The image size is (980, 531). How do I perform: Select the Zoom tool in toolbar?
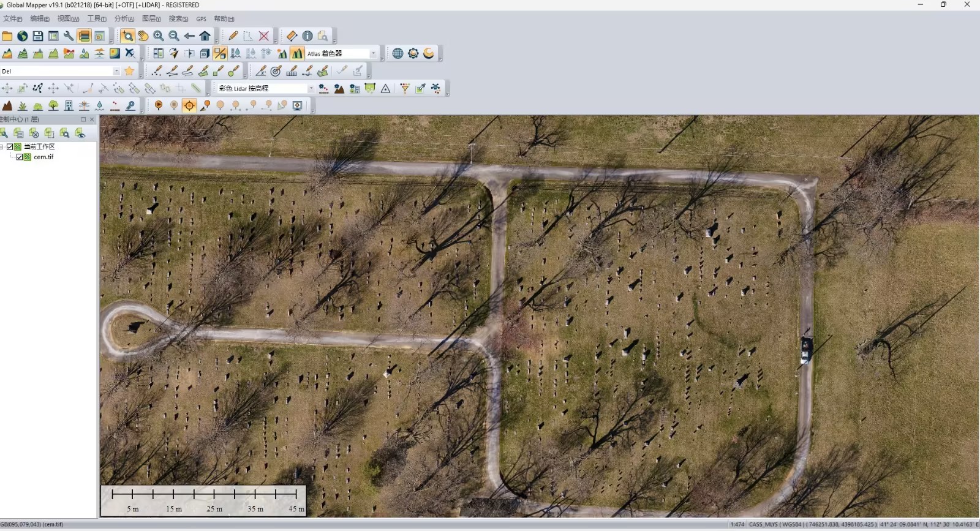coord(127,36)
